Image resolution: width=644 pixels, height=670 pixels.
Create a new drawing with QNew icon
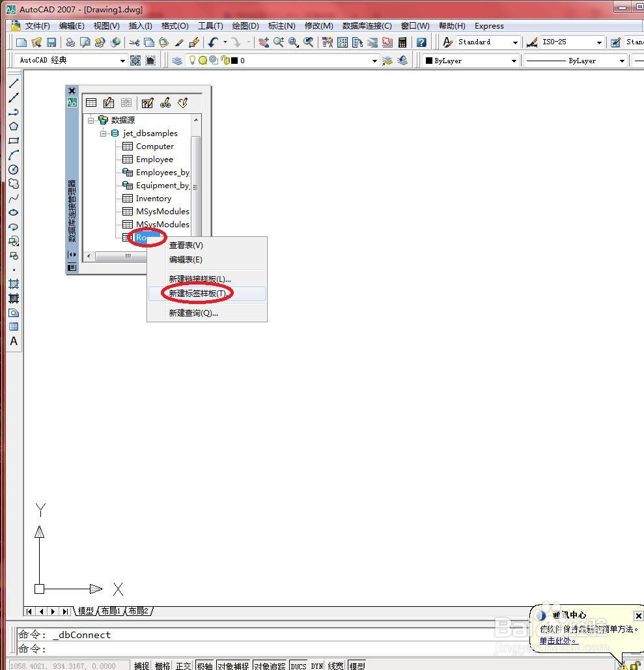(x=21, y=42)
